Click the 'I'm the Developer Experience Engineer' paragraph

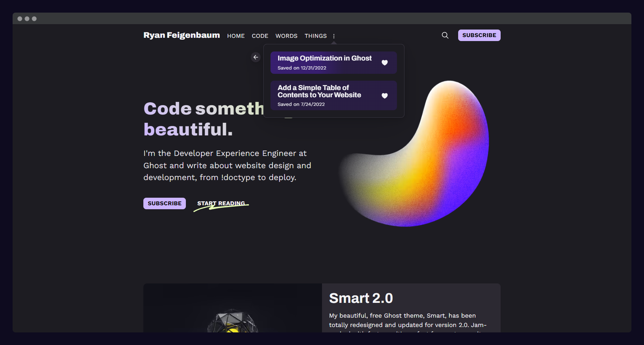point(227,165)
